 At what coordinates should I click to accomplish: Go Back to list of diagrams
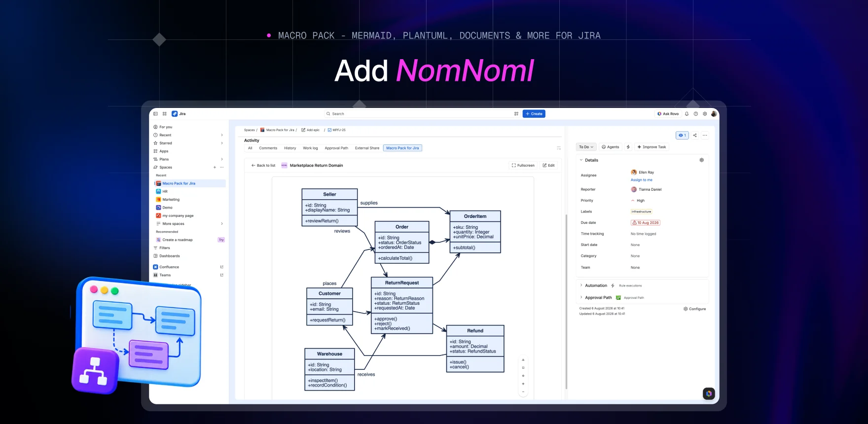click(x=263, y=166)
